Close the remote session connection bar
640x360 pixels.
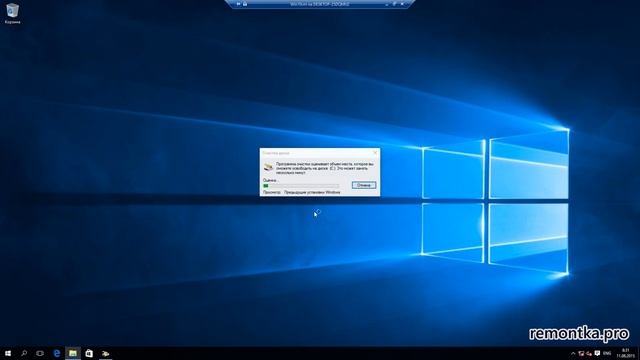402,4
